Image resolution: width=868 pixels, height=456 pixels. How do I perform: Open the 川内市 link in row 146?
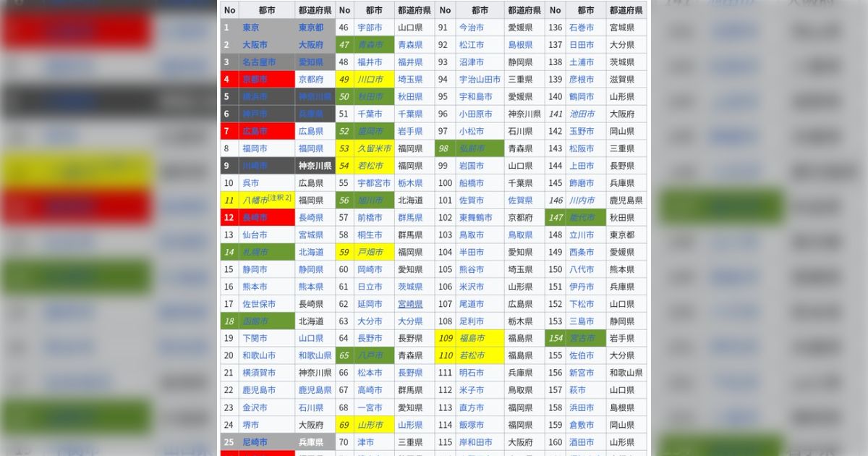point(582,200)
